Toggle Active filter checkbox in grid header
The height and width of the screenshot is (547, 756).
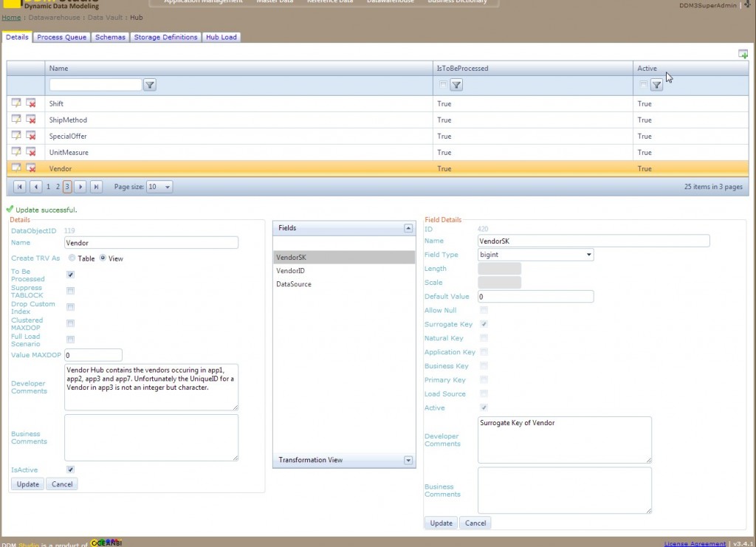pyautogui.click(x=643, y=85)
